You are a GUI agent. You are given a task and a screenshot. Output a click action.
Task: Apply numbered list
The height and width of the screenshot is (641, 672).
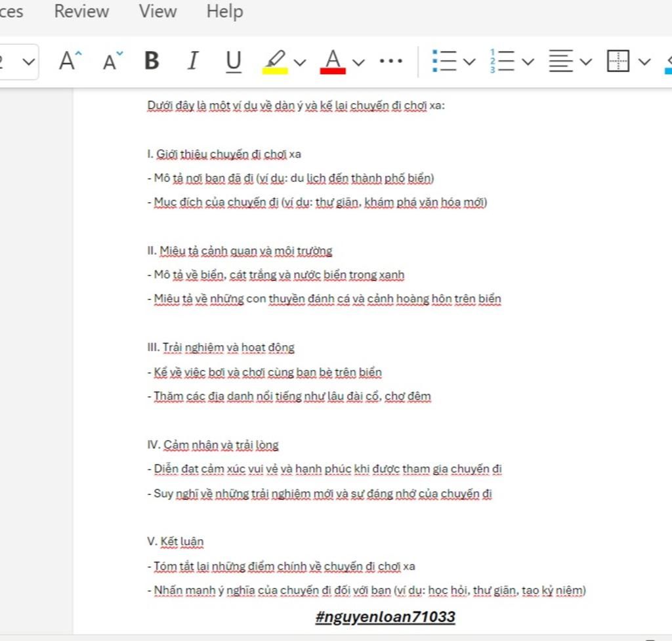502,61
